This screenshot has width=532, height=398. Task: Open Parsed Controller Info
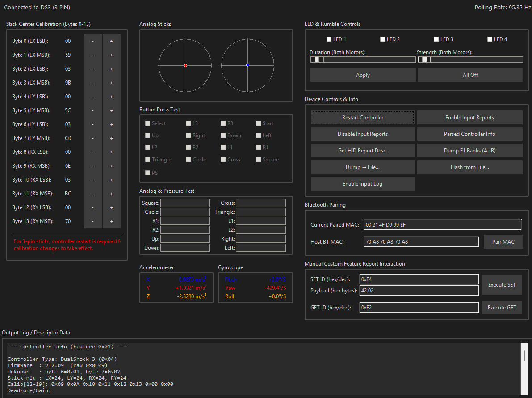(469, 134)
